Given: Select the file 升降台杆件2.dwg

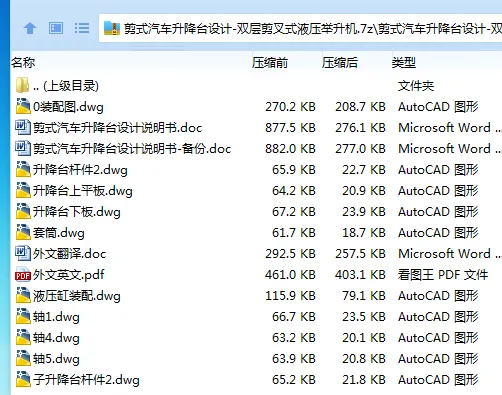Looking at the screenshot, I should [80, 170].
